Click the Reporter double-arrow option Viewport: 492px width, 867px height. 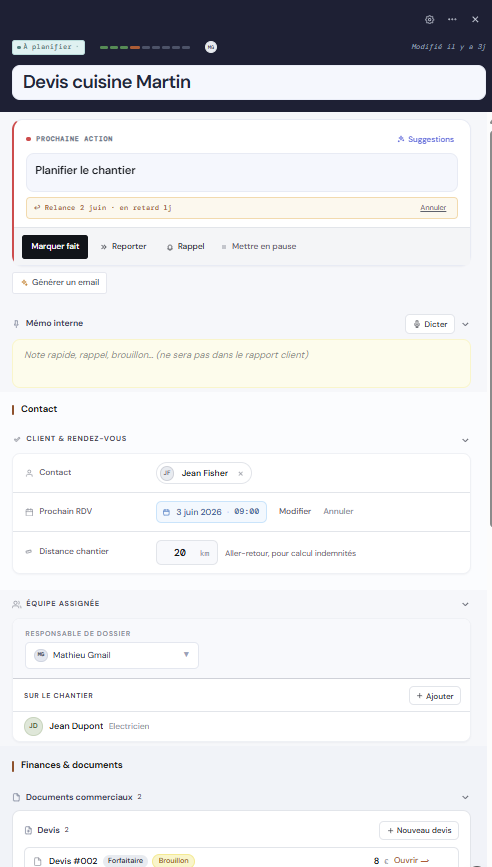[x=124, y=247]
